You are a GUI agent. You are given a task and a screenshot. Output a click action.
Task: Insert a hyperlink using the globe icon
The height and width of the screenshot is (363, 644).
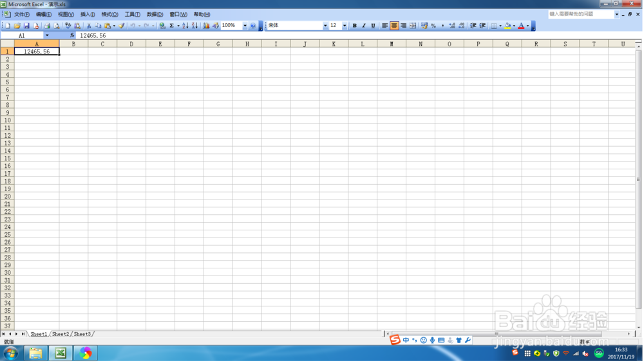coord(163,26)
